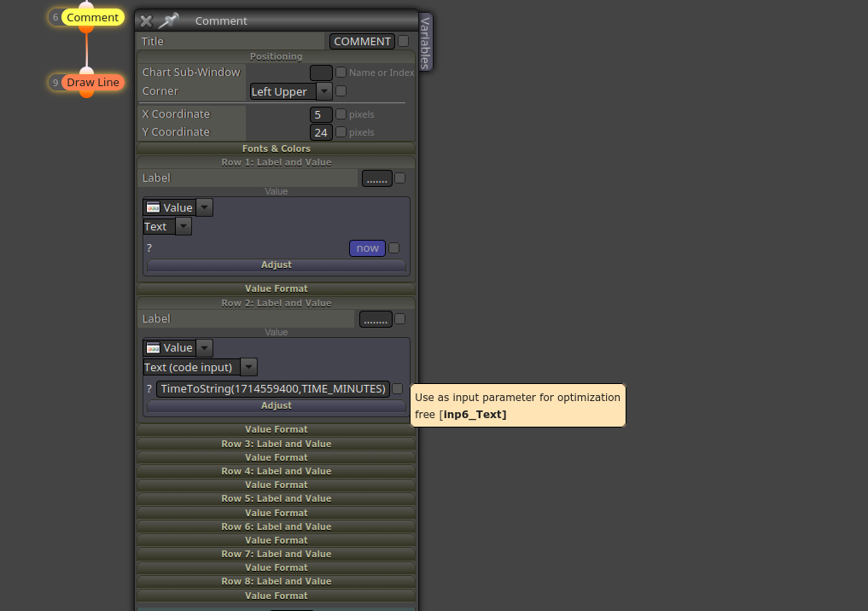
Task: Toggle the Row 2 Label checkbox
Action: [x=400, y=319]
